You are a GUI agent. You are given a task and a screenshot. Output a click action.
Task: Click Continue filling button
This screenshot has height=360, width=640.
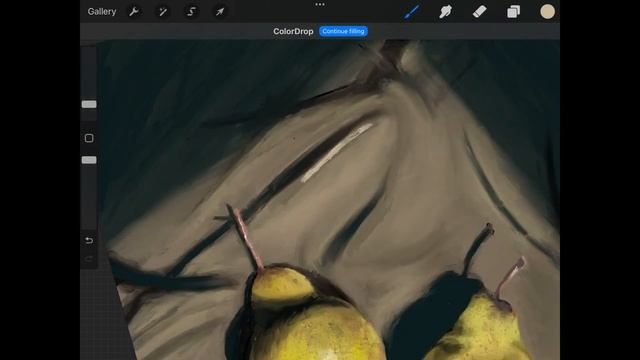[343, 31]
